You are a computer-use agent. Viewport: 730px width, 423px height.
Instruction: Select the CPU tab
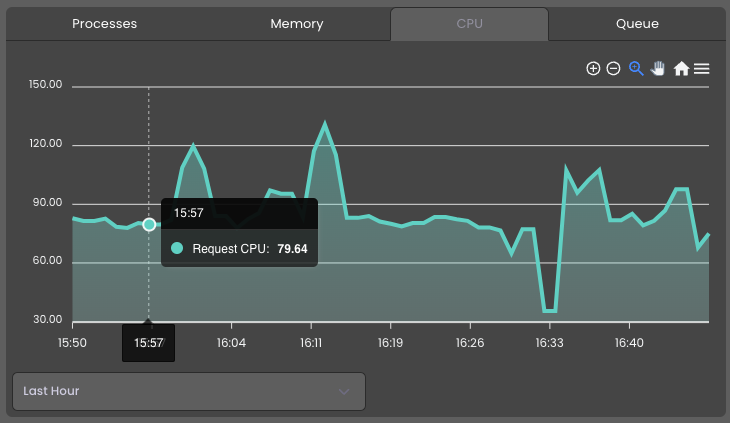pos(469,24)
